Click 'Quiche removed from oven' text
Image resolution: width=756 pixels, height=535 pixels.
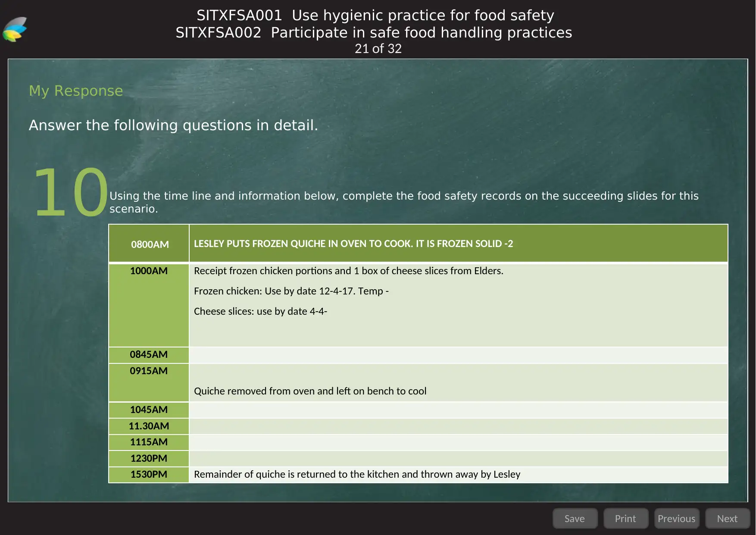click(x=310, y=391)
